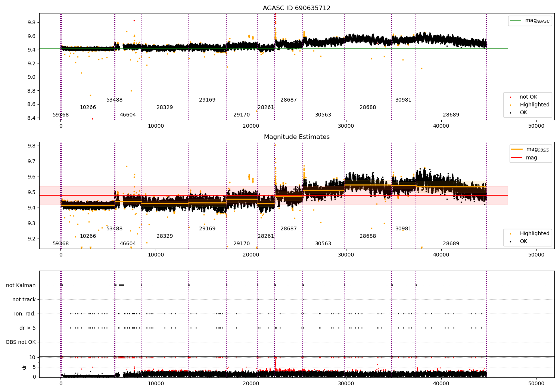Click obsid label 53488 in the top plot
This screenshot has height=392, width=560.
(x=115, y=100)
